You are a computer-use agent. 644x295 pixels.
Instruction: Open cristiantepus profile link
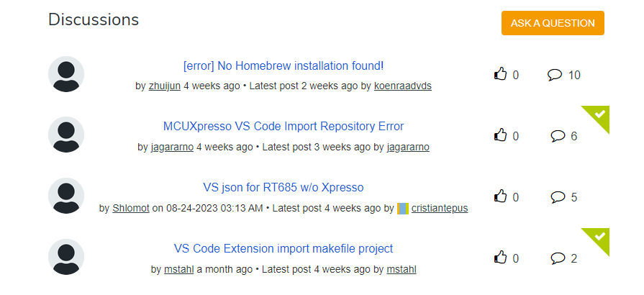(x=440, y=208)
